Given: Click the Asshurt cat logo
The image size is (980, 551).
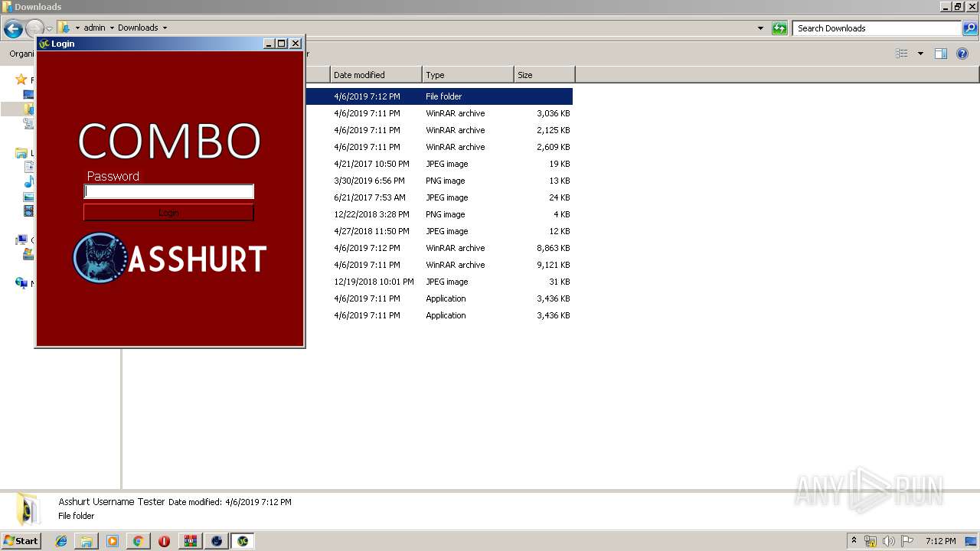Looking at the screenshot, I should pos(100,258).
